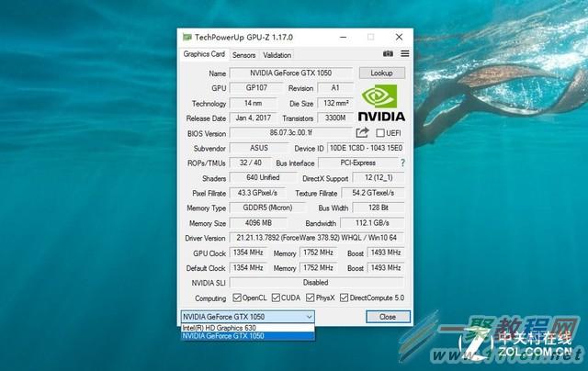The width and height of the screenshot is (588, 371).
Task: Open the Sensors tab
Action: (x=243, y=55)
